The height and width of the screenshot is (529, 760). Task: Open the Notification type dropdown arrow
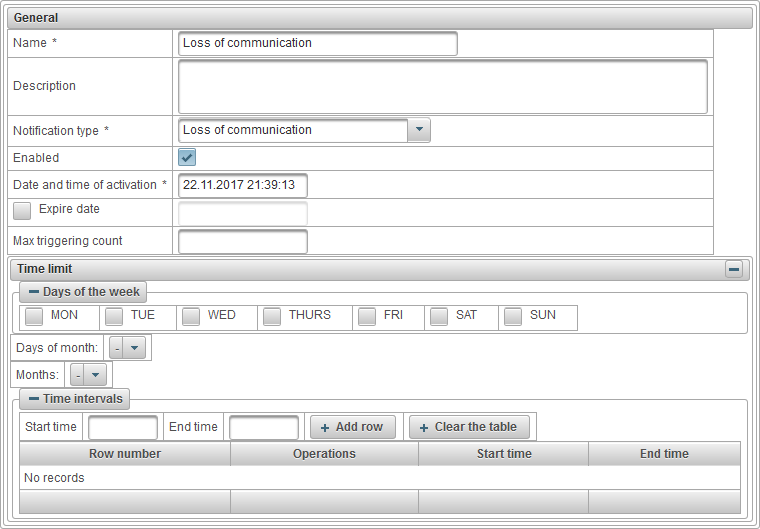tap(419, 130)
